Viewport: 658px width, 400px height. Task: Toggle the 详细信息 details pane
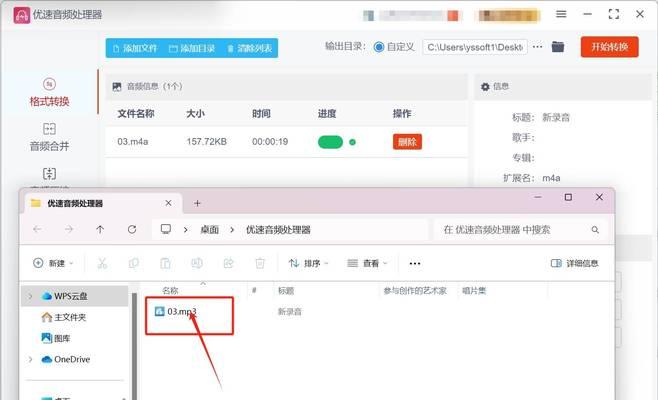pos(574,263)
